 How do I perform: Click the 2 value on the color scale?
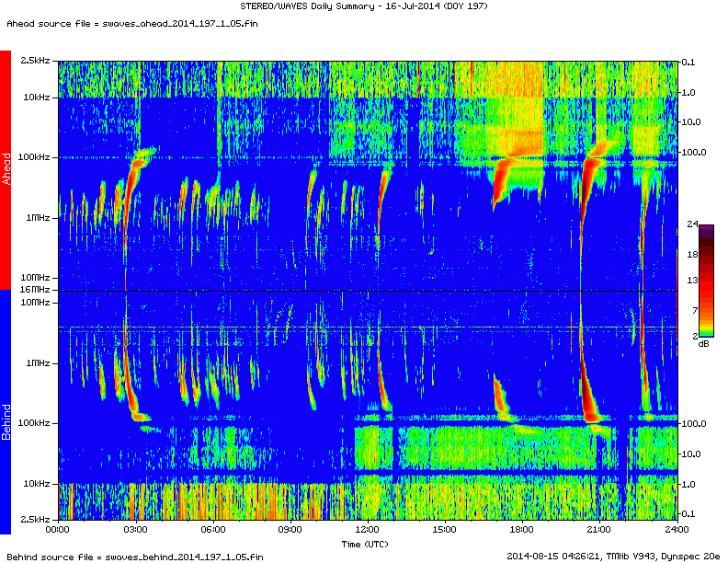[x=695, y=336]
